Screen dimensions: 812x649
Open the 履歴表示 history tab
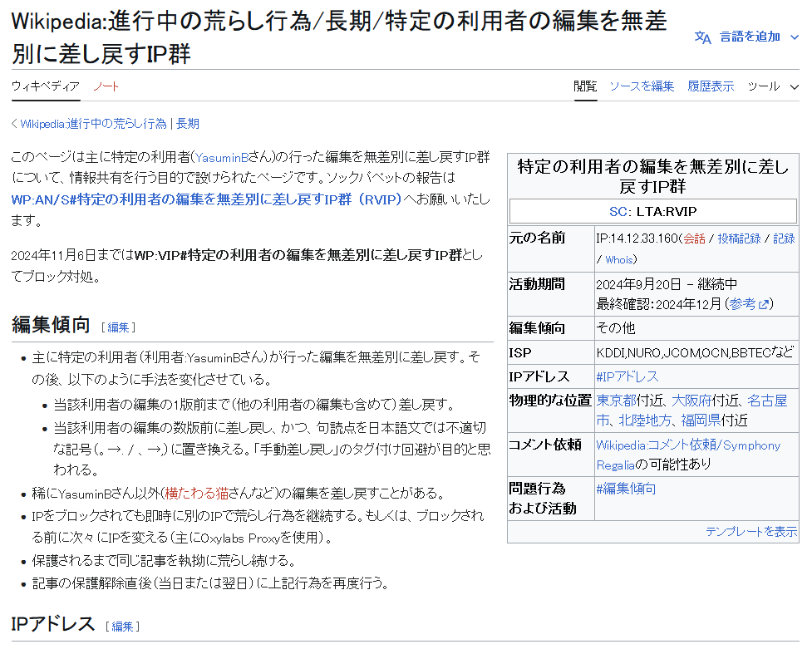[x=711, y=86]
